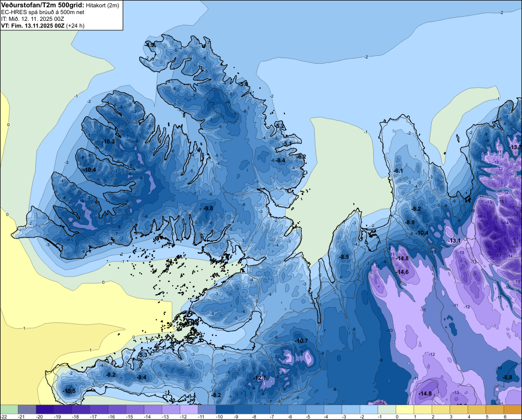Select the legend swatch between -6 and -5

click(296, 409)
